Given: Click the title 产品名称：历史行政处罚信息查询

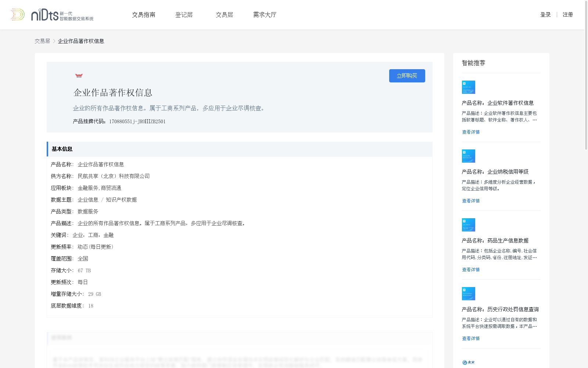Looking at the screenshot, I should (500, 309).
